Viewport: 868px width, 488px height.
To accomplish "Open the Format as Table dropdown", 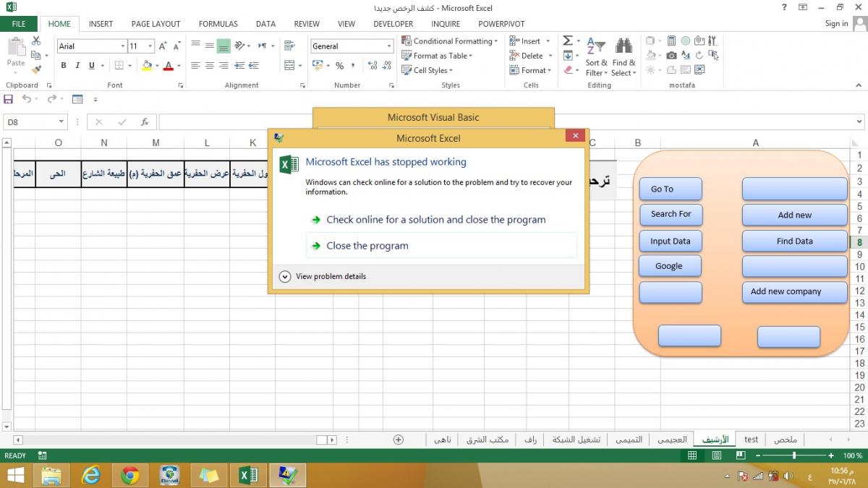I will tap(437, 56).
